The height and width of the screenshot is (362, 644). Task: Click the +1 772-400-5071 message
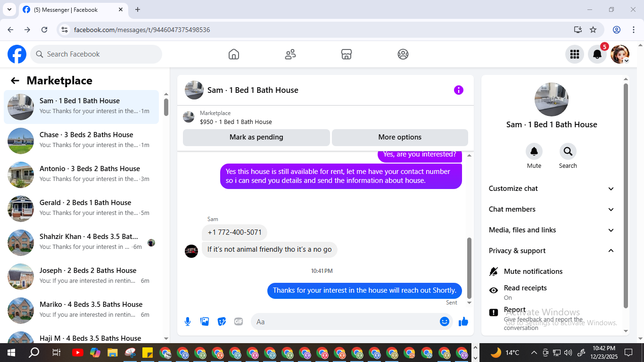click(x=235, y=232)
